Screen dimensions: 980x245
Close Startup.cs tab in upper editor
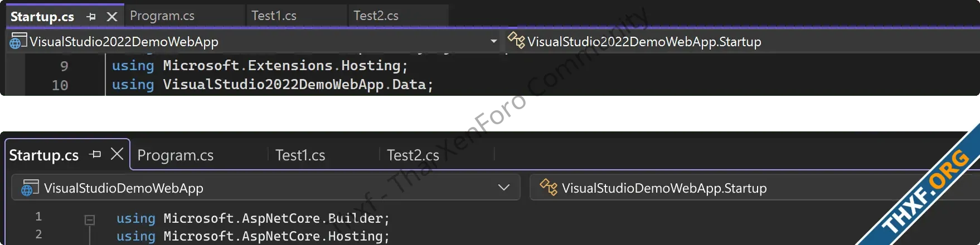click(x=112, y=17)
